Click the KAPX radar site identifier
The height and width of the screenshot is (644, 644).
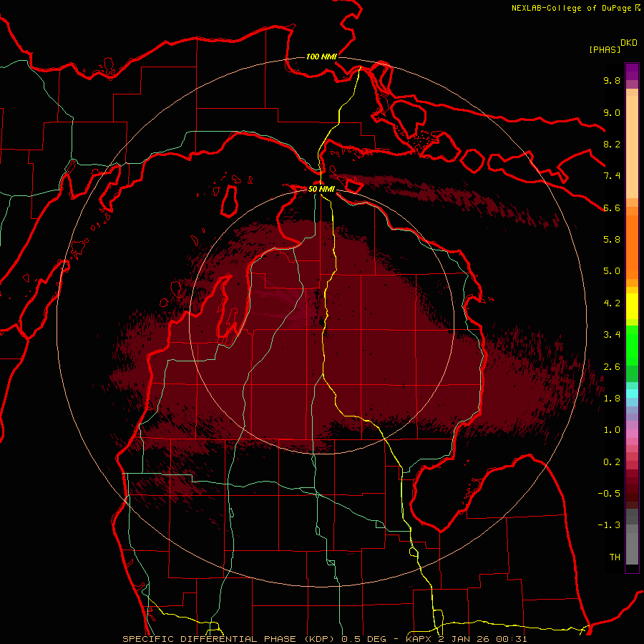click(420, 639)
